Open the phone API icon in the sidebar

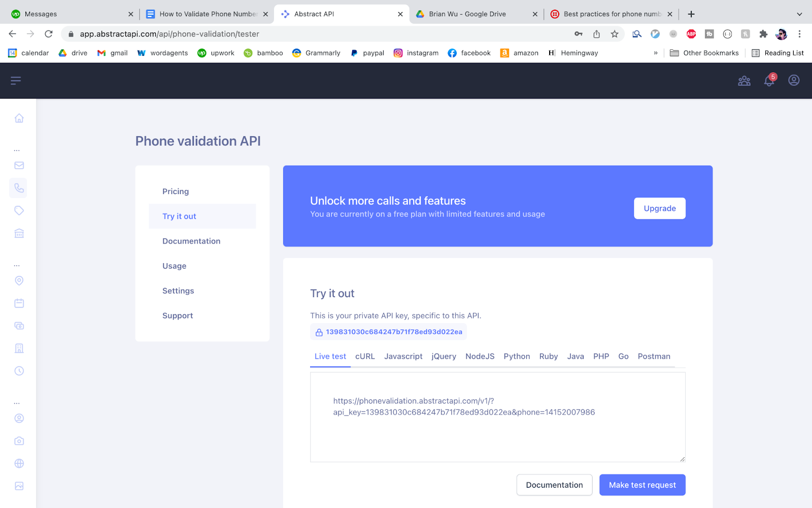[19, 187]
